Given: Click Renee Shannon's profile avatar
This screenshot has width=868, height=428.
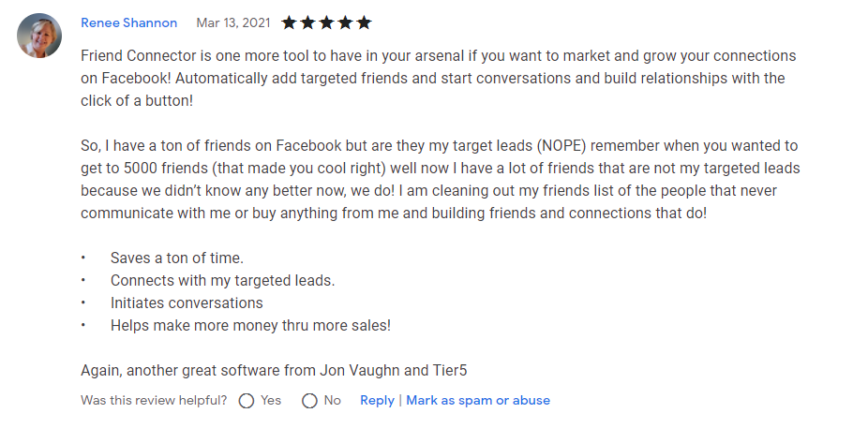Looking at the screenshot, I should (x=39, y=36).
